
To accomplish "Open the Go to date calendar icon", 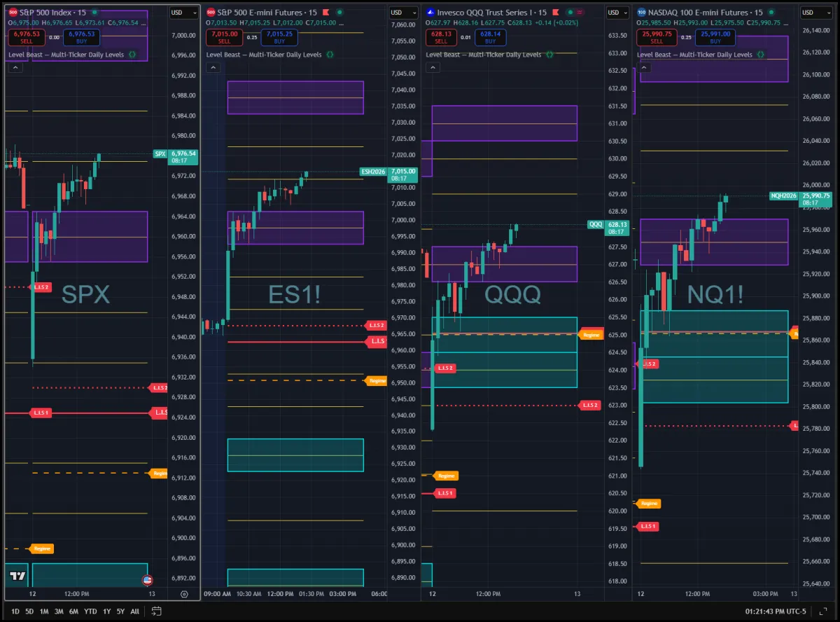I will (156, 611).
